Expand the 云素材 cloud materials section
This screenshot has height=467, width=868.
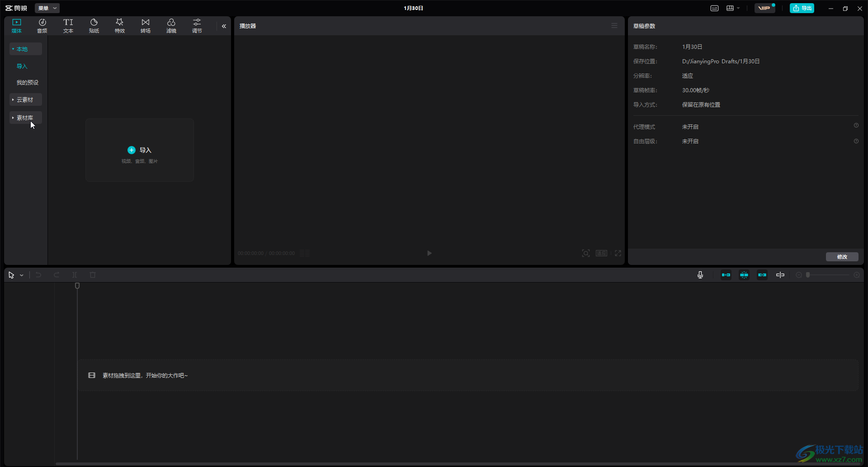[x=26, y=99]
